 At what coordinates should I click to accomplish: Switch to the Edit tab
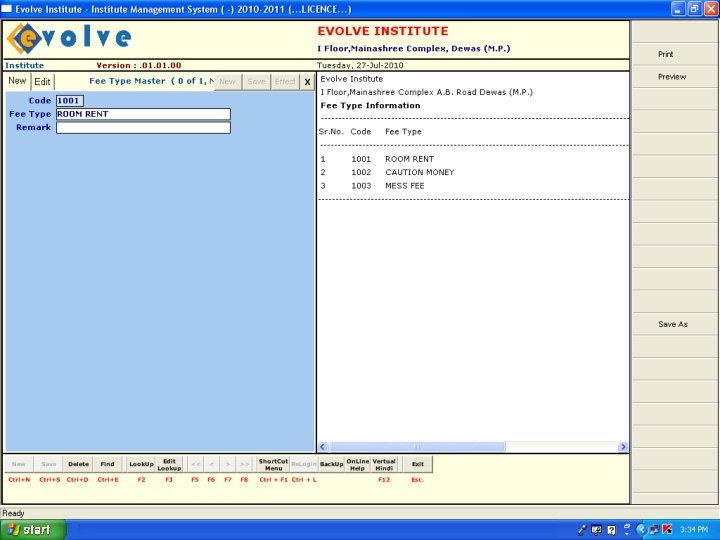coord(42,82)
